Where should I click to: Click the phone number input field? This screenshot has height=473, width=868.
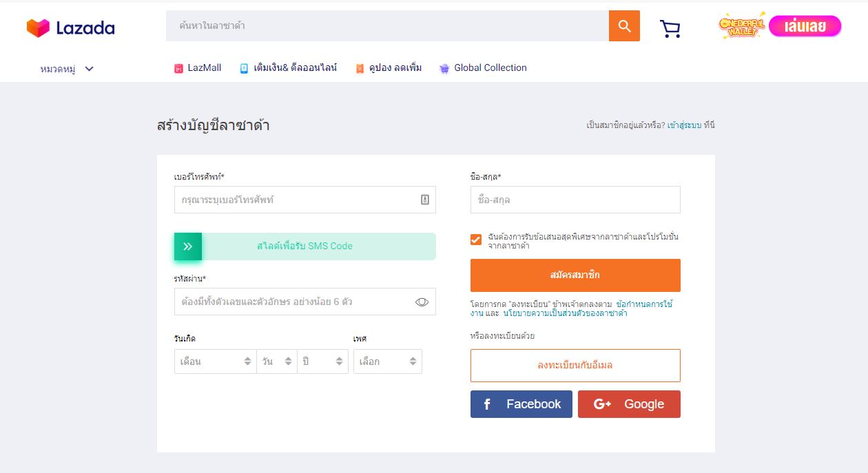coord(296,200)
